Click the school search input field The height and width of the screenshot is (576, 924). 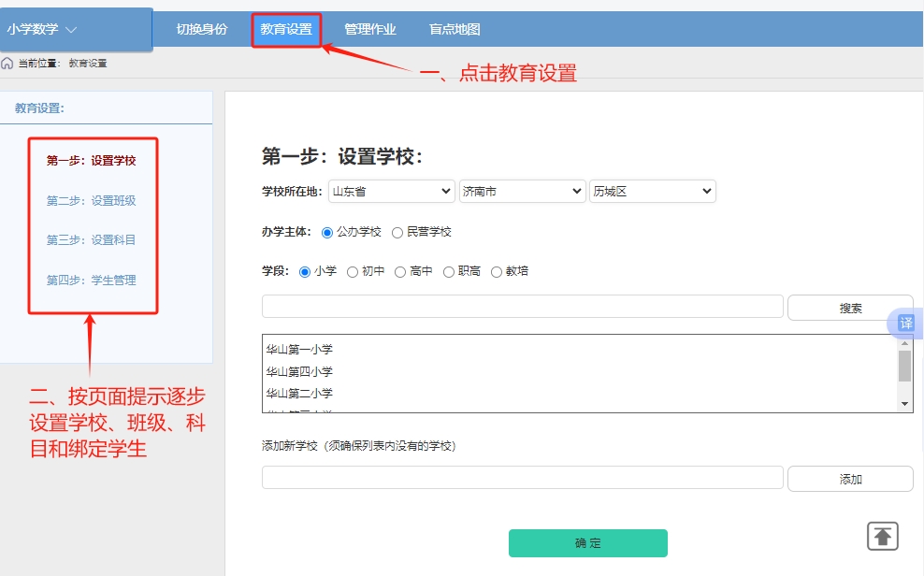click(522, 307)
